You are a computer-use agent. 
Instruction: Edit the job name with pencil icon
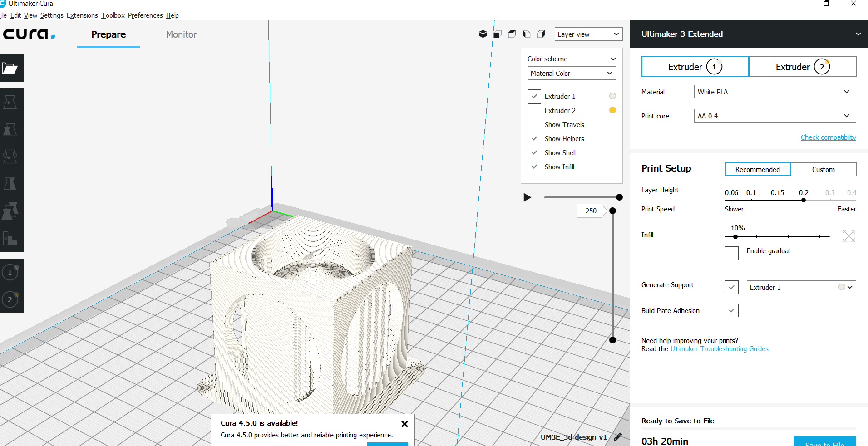pos(618,437)
